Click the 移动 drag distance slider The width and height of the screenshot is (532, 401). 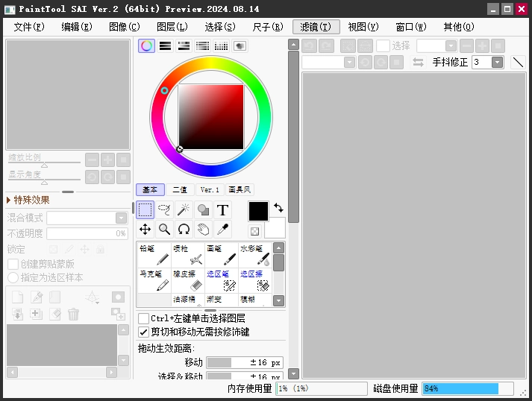[x=245, y=362]
